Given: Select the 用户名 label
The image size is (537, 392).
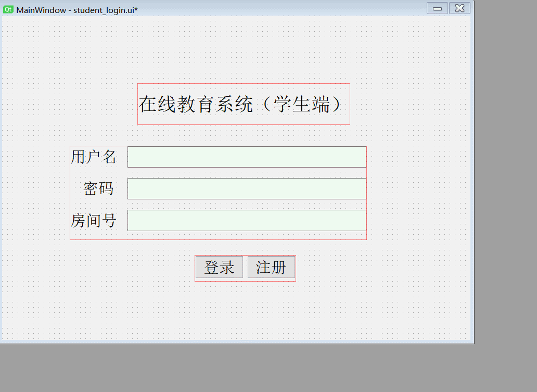Looking at the screenshot, I should 94,157.
